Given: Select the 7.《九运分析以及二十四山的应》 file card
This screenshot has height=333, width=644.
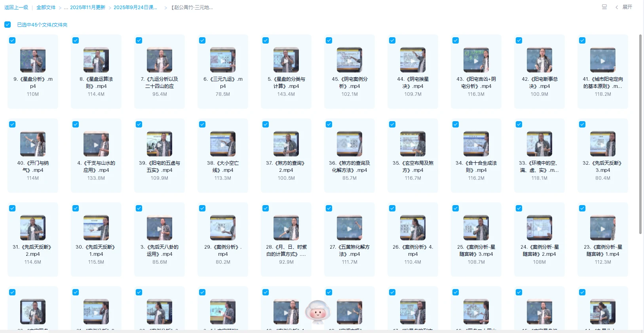Looking at the screenshot, I should tap(160, 71).
